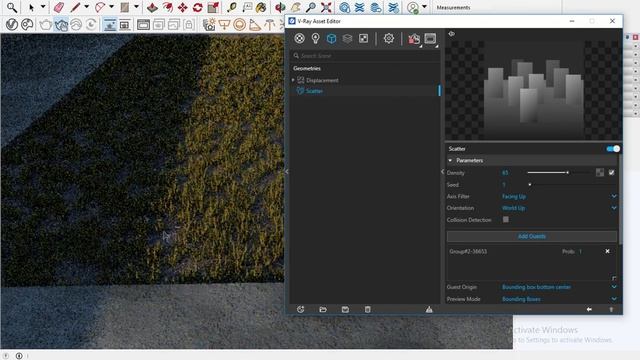Viewport: 640px width, 360px height.
Task: Create new asset button at bottom
Action: pyautogui.click(x=300, y=309)
